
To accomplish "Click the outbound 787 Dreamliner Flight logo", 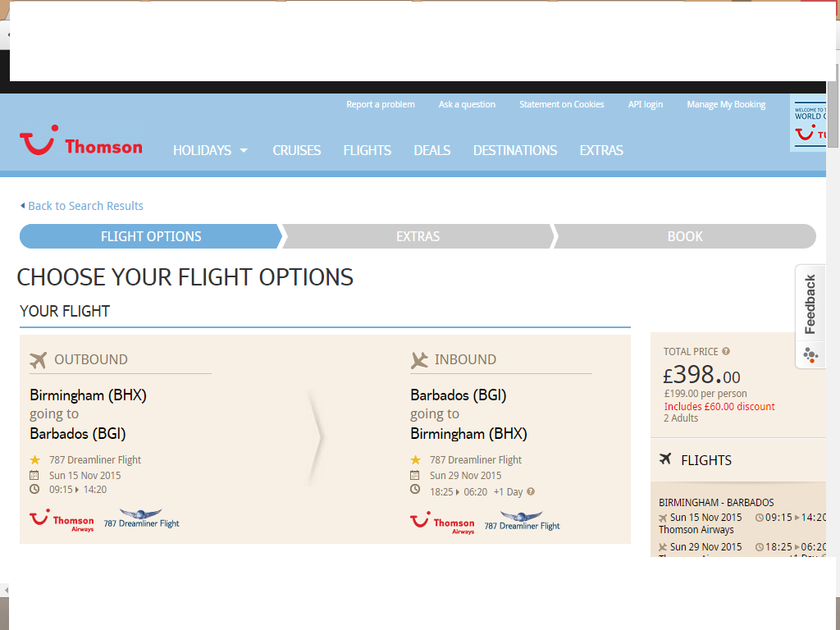I will pos(141,518).
